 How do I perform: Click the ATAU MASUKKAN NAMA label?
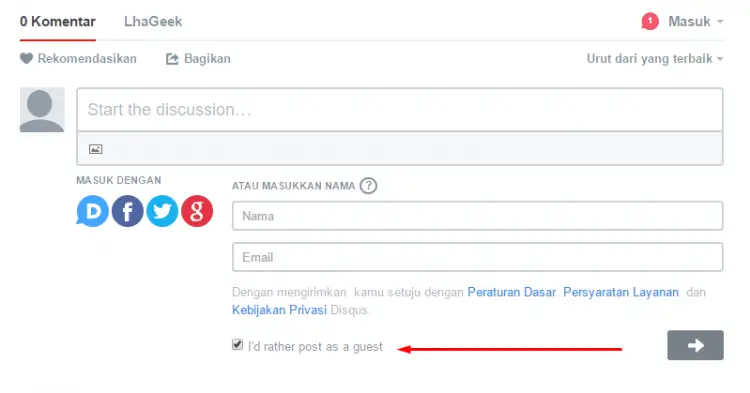point(294,186)
